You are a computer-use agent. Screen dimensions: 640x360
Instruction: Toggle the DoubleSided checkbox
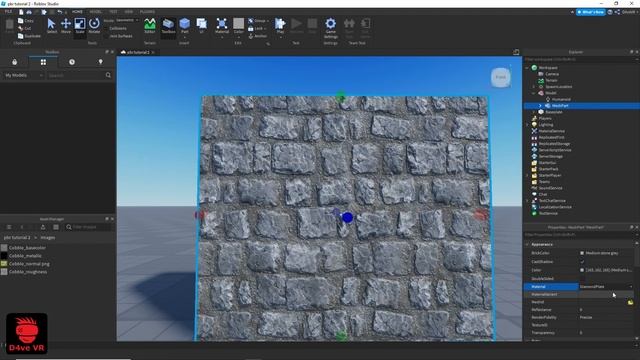(582, 279)
